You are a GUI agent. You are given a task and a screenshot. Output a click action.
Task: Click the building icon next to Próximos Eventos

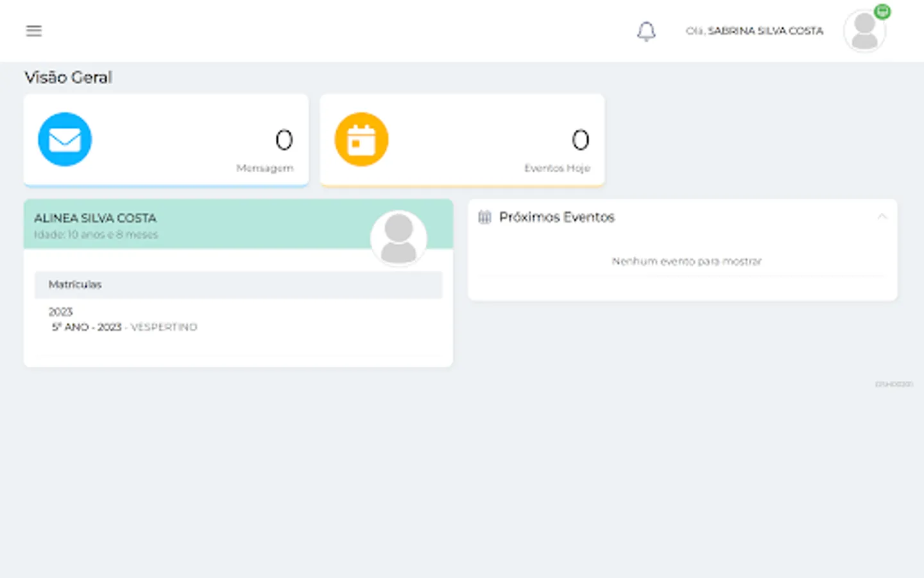coord(485,217)
